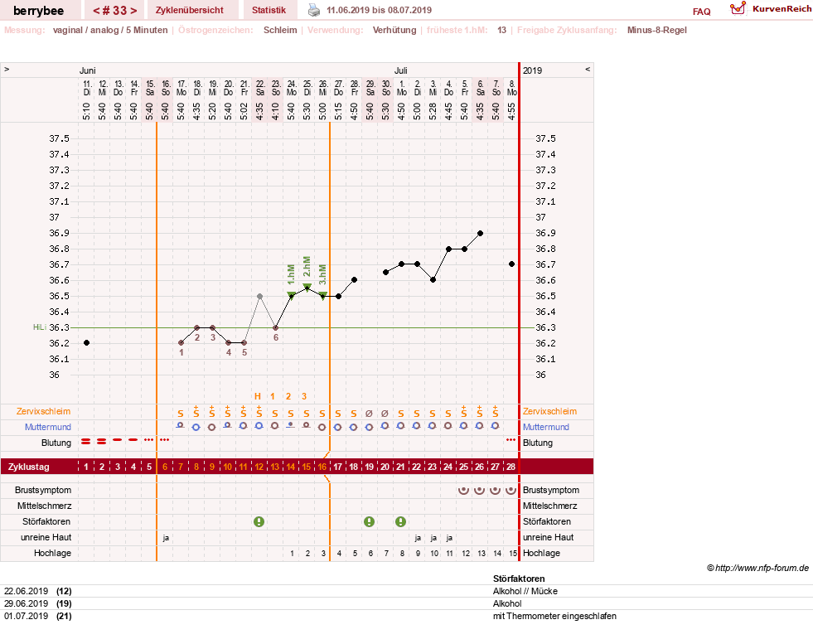813x644 pixels.
Task: Click the Muttermund row label on right
Action: tap(546, 427)
